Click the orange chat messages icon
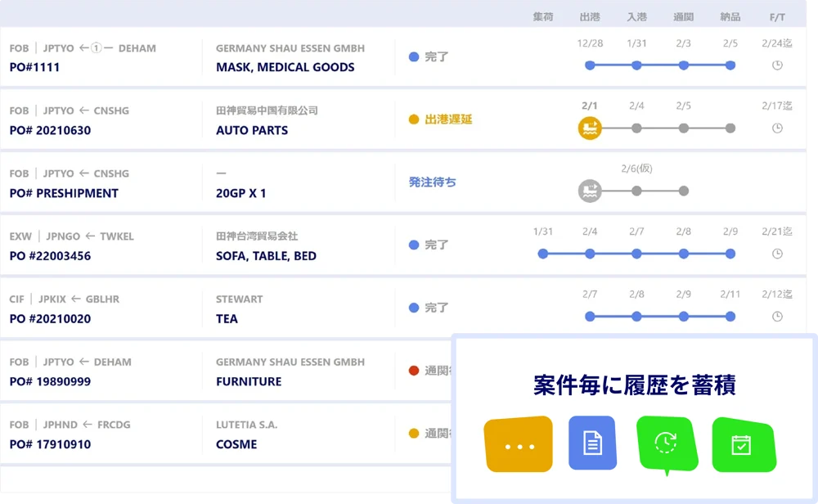Image resolution: width=818 pixels, height=504 pixels. pyautogui.click(x=519, y=444)
